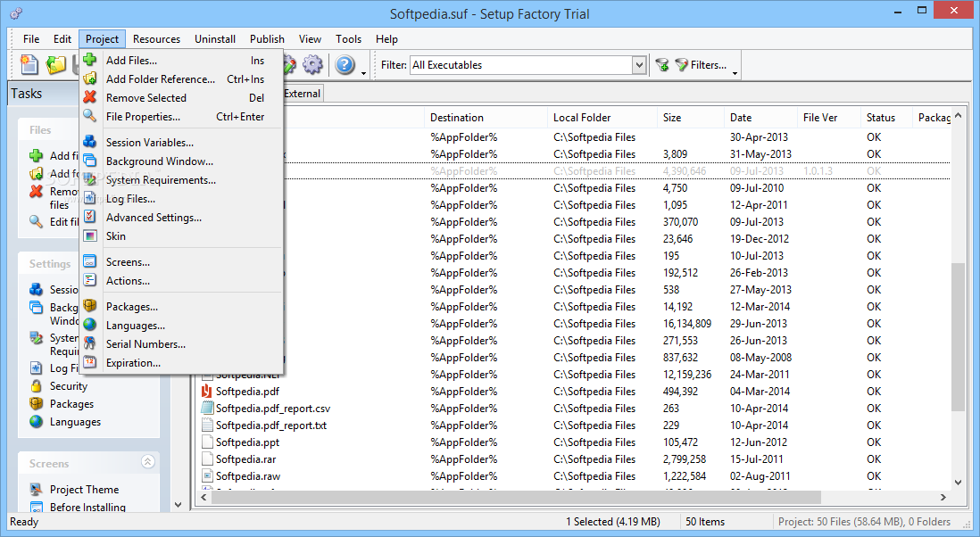The image size is (980, 537).
Task: Click the Session Variables menu icon
Action: tap(90, 142)
